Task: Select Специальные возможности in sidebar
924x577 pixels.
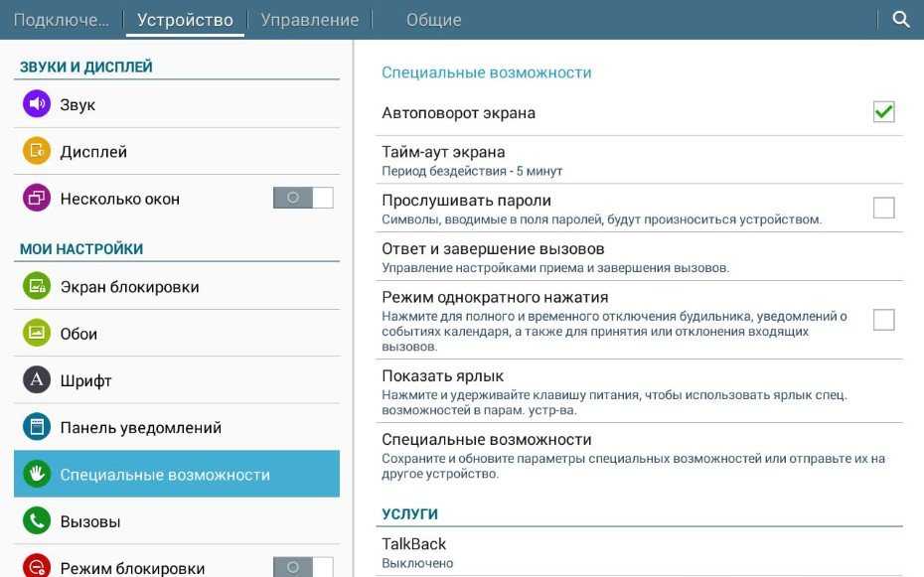Action: point(177,474)
